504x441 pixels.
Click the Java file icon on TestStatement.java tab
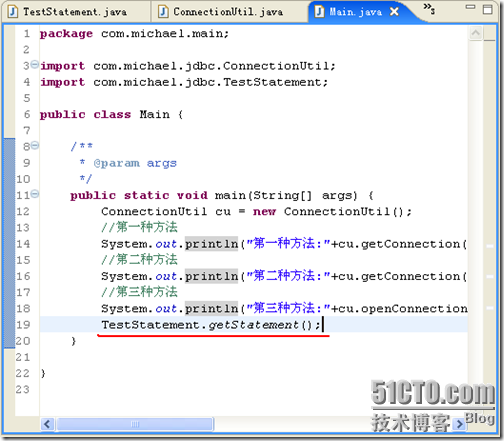click(x=13, y=12)
